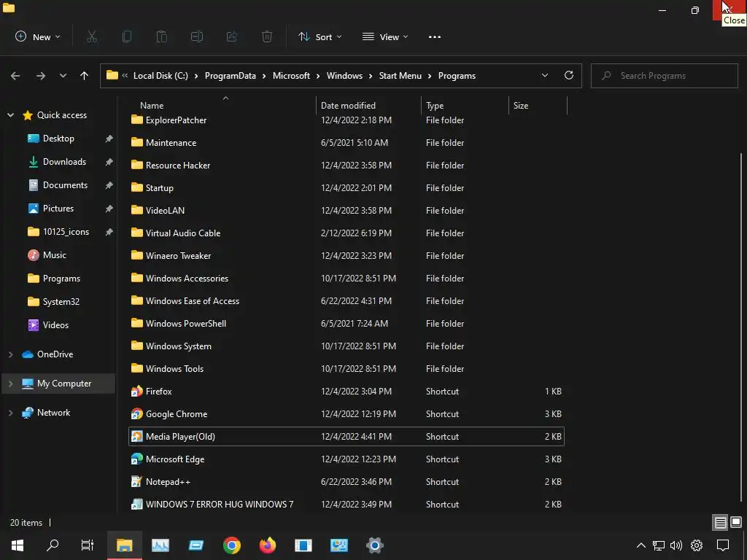The width and height of the screenshot is (747, 560).
Task: Click the Share icon in toolbar
Action: point(232,36)
